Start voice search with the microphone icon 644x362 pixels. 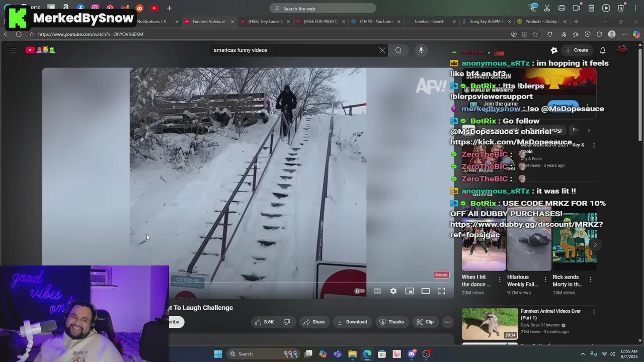[421, 50]
